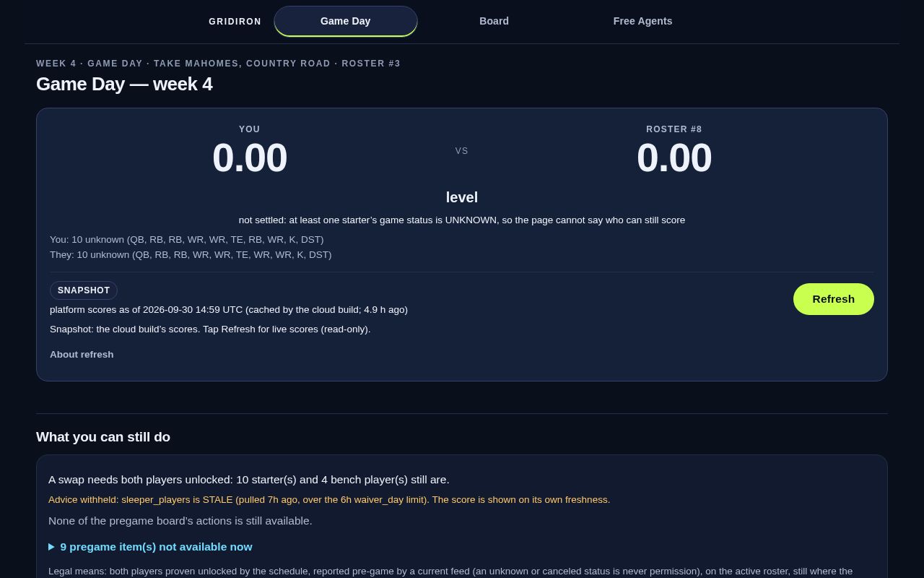Switch to the Board tab
Image resolution: width=924 pixels, height=578 pixels.
pyautogui.click(x=494, y=21)
